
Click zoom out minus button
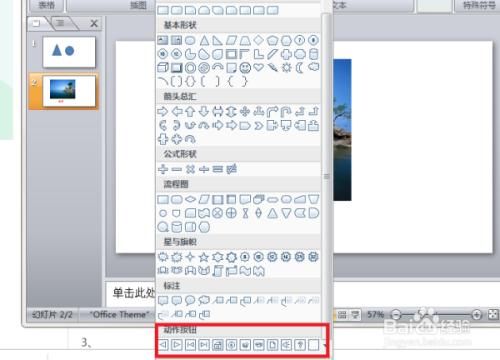(x=396, y=314)
